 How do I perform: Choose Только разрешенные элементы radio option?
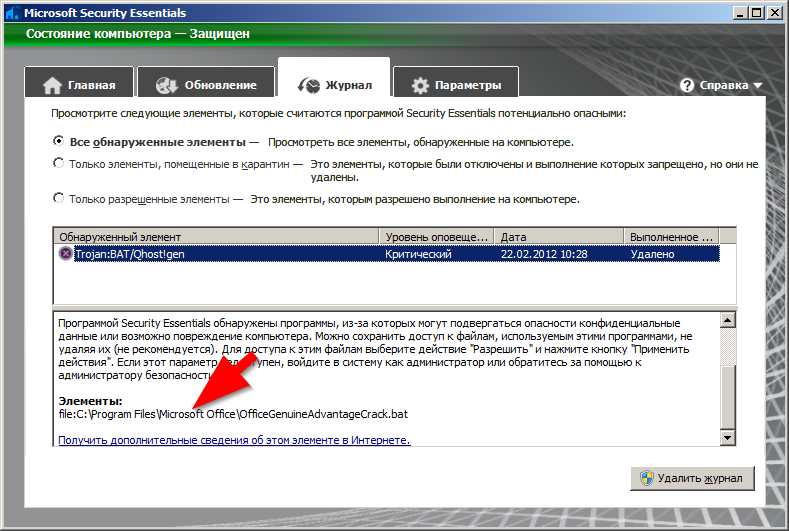58,198
